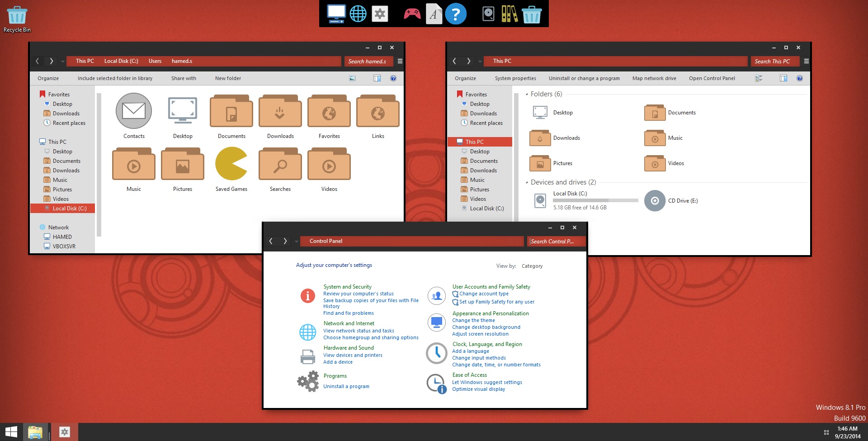868x441 pixels.
Task: Click the globe network icon in the dock
Action: point(358,14)
